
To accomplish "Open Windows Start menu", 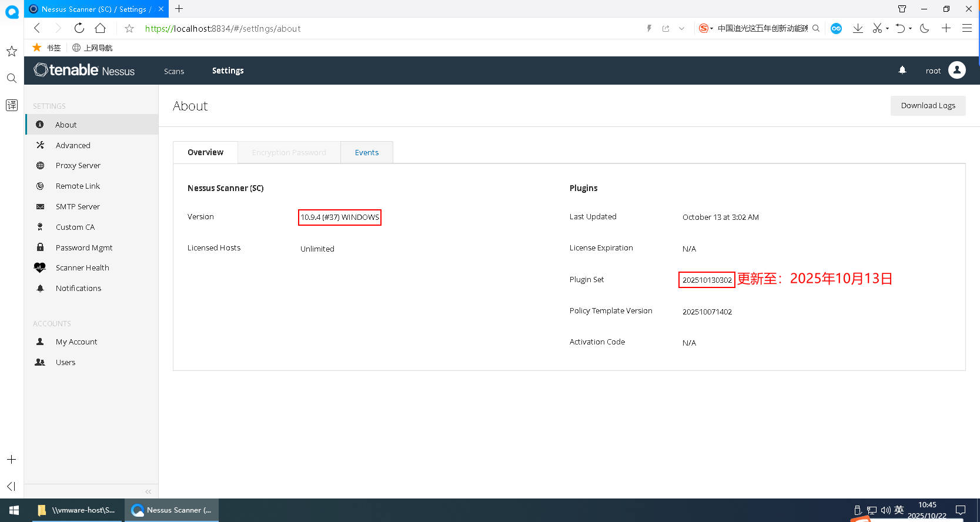I will (14, 510).
